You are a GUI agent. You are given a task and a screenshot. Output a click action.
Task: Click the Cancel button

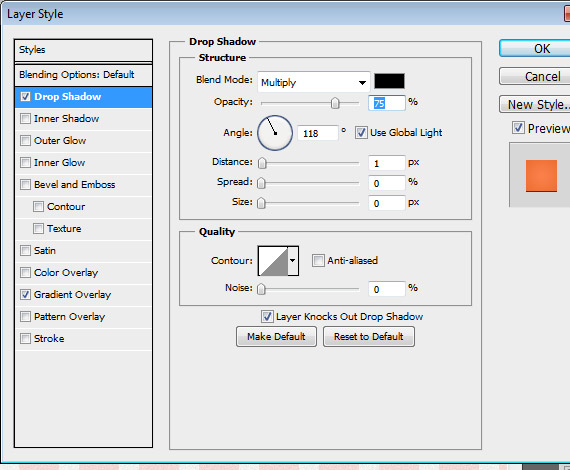click(x=535, y=76)
